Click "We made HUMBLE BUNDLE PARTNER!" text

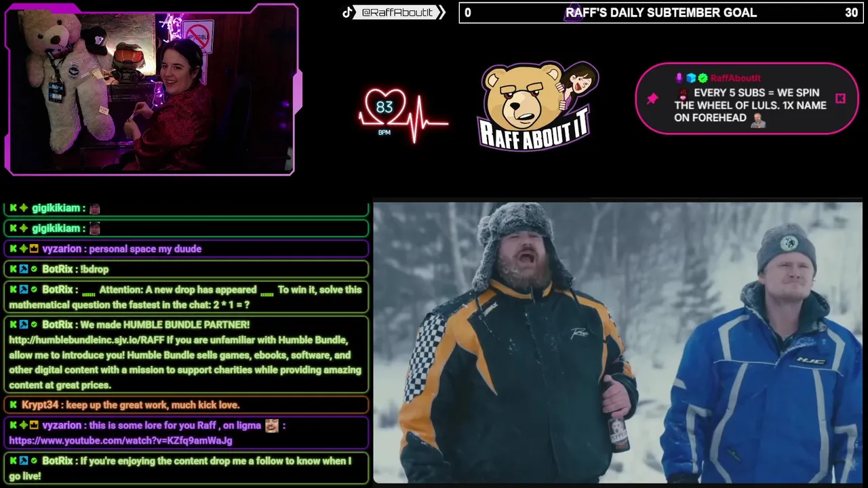tap(165, 325)
